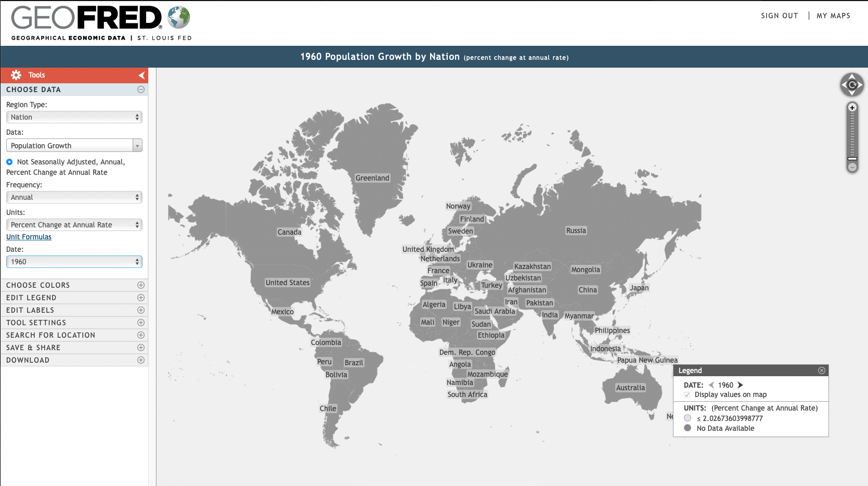Click the Canada map label
This screenshot has width=868, height=486.
click(x=289, y=232)
